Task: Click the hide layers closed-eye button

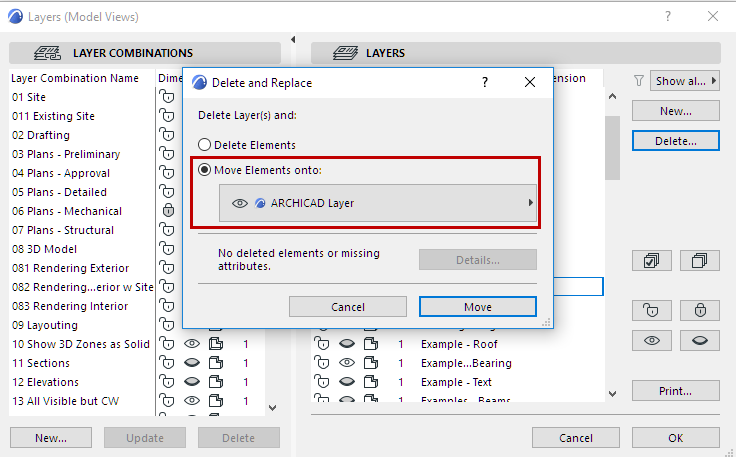Action: [x=700, y=341]
